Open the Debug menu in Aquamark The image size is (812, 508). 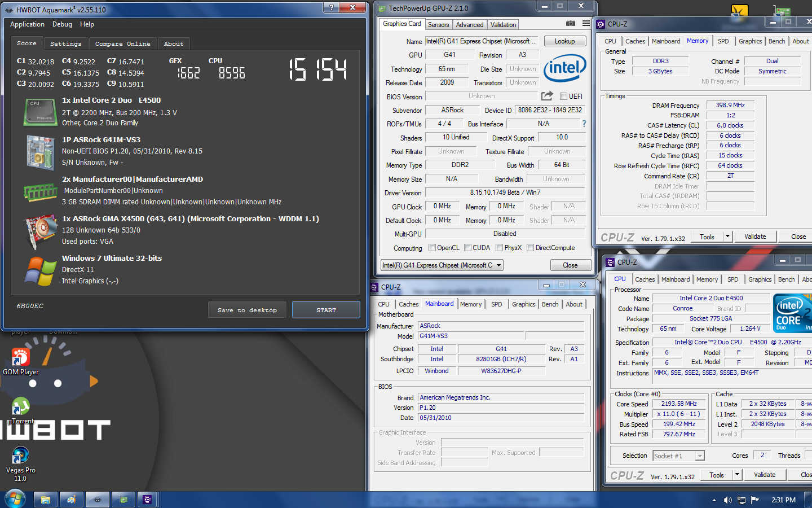(x=62, y=24)
